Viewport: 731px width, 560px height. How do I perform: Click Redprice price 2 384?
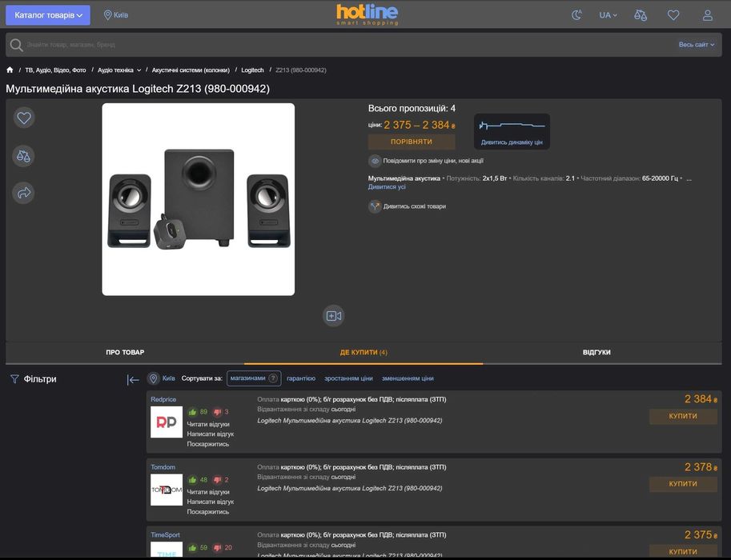(701, 399)
